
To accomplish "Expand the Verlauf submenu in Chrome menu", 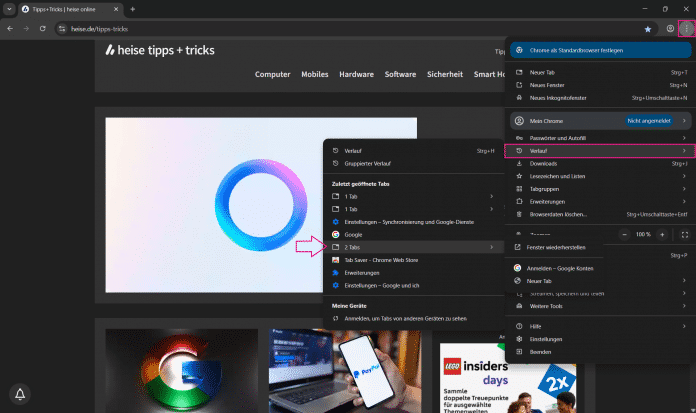I will pos(599,150).
